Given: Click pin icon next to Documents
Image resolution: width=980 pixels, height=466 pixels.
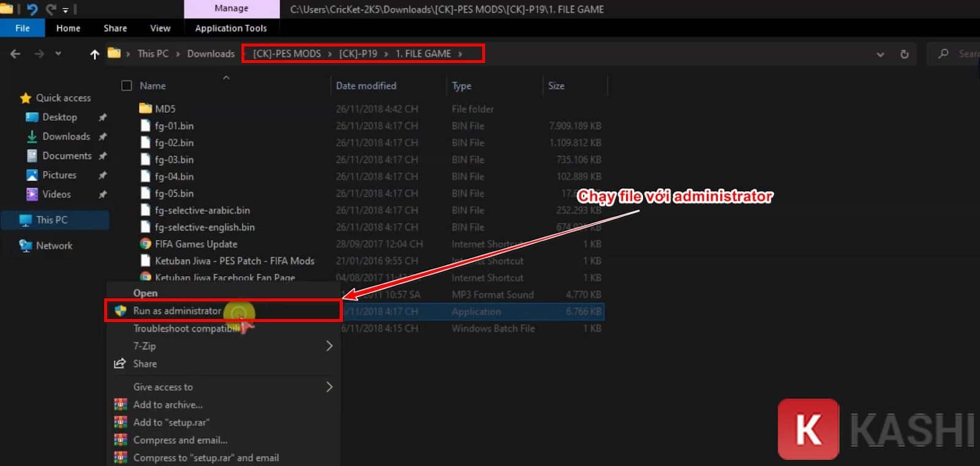Looking at the screenshot, I should 102,156.
